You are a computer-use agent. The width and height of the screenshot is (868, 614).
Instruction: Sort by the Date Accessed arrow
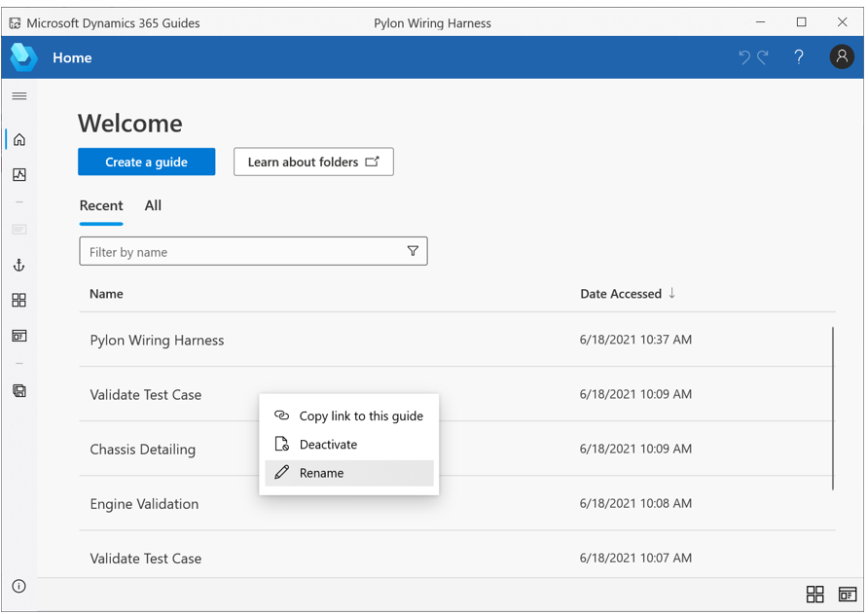coord(672,293)
